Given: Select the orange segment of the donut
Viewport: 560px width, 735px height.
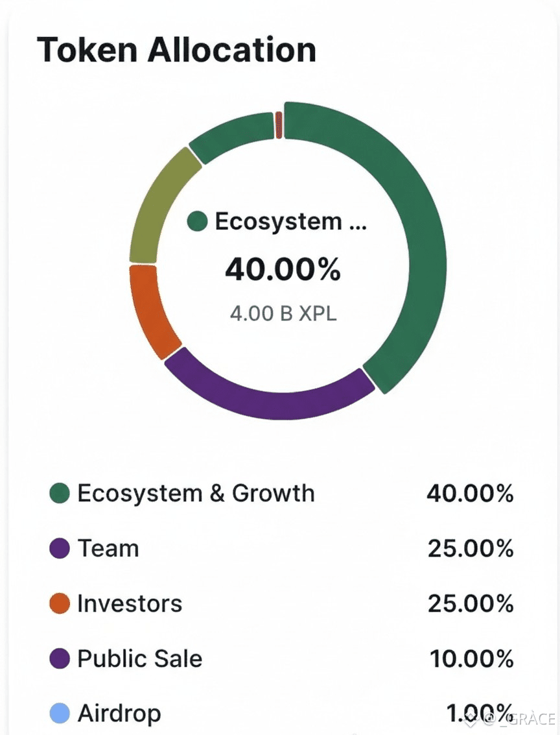Looking at the screenshot, I should pyautogui.click(x=151, y=310).
